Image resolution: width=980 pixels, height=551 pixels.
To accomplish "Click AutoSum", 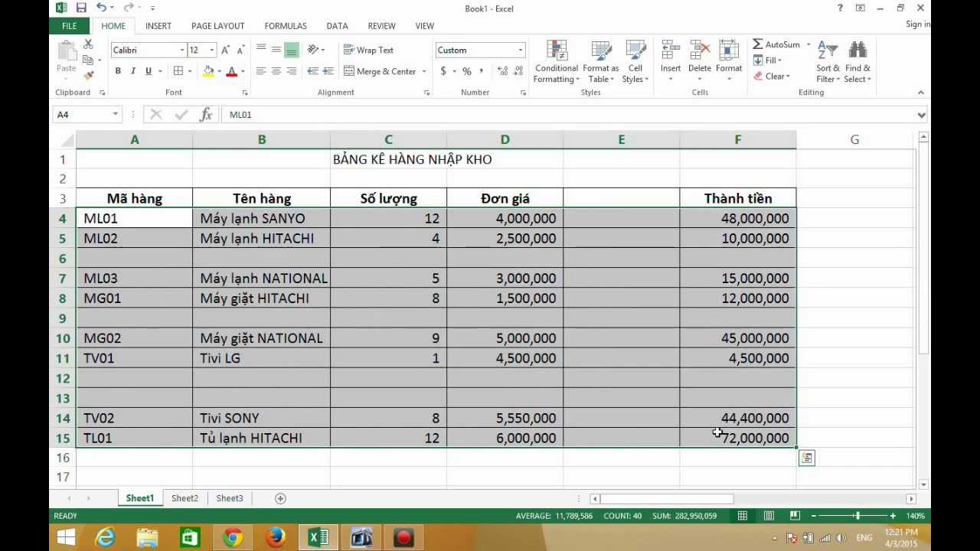I will (776, 44).
